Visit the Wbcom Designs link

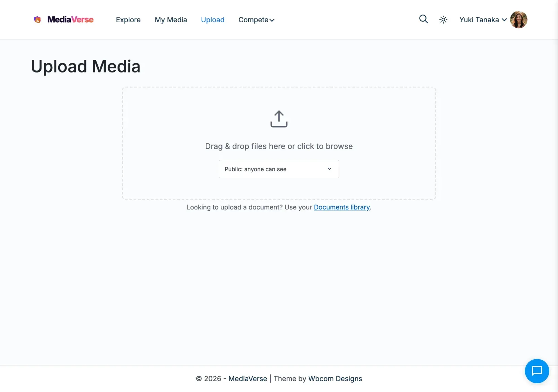[x=335, y=378]
